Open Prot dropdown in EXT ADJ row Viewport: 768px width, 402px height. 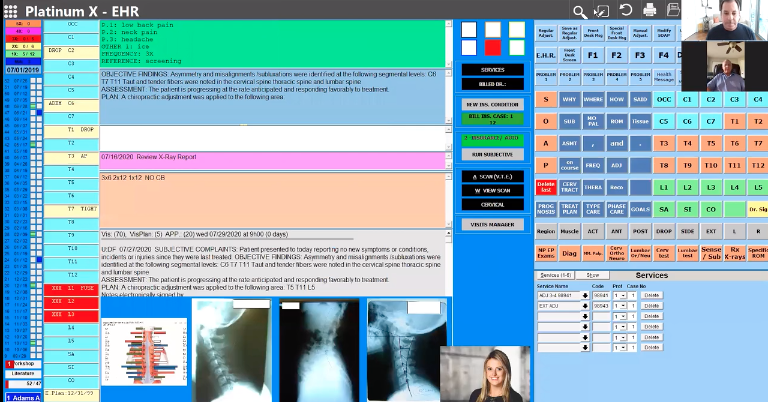click(x=623, y=306)
